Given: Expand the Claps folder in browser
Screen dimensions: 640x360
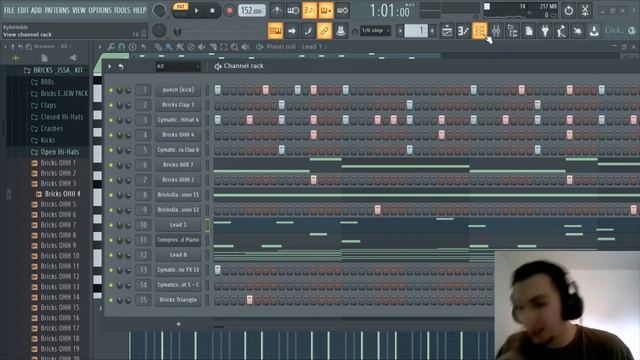Looking at the screenshot, I should coord(48,105).
